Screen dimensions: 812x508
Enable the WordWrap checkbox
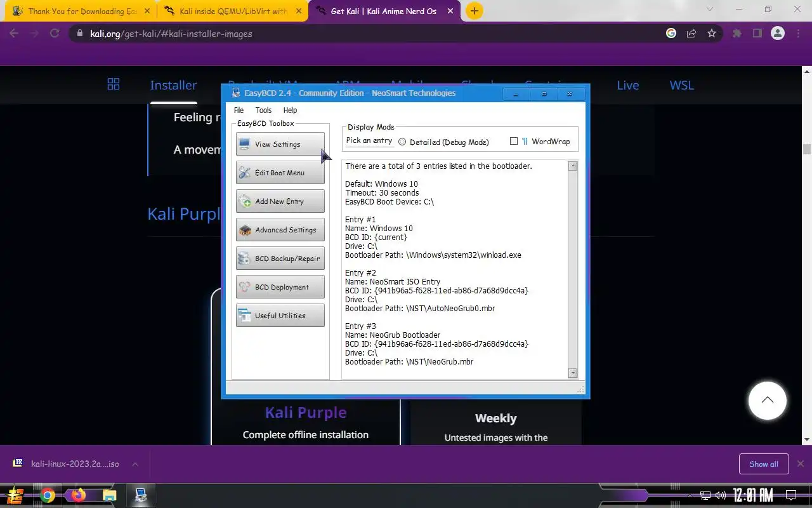point(514,141)
